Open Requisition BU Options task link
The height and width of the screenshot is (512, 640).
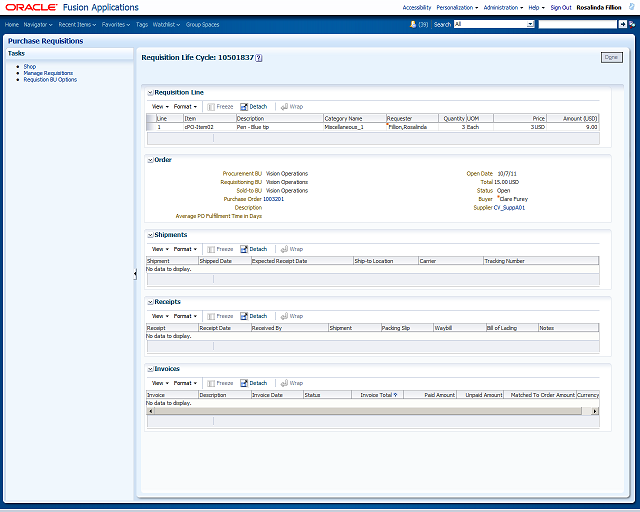click(50, 80)
